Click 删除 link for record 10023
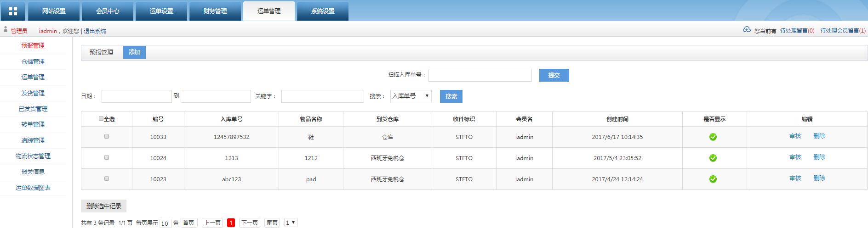This screenshot has width=868, height=228. [819, 178]
